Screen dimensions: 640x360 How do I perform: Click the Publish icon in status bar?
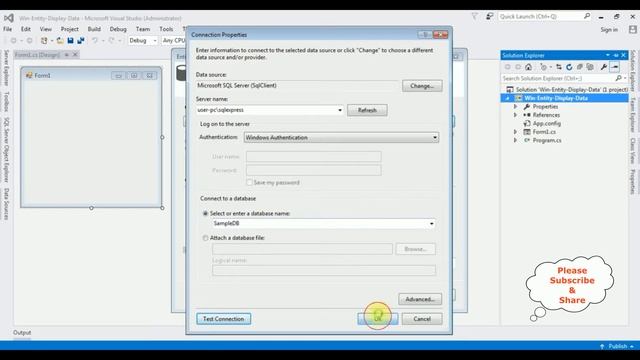(x=602, y=346)
